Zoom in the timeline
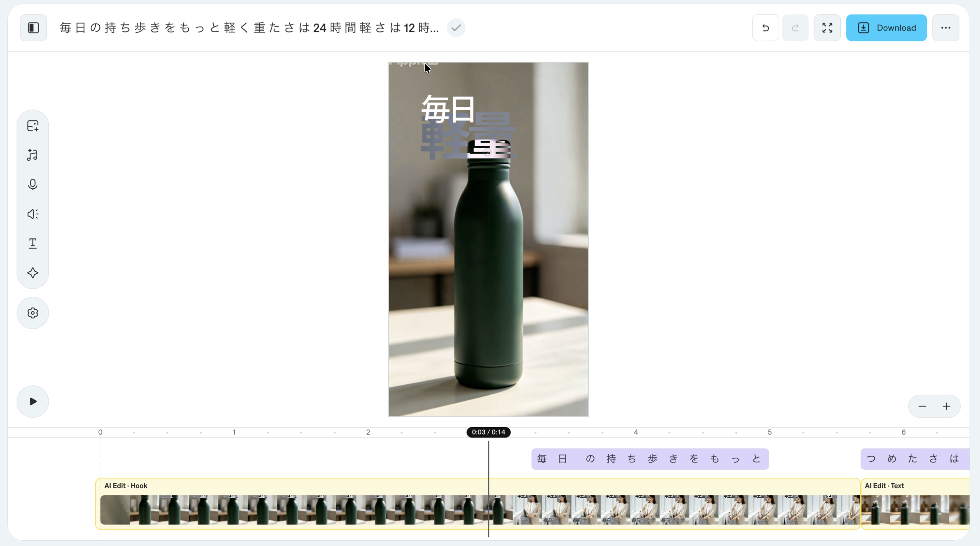980x546 pixels. tap(947, 406)
